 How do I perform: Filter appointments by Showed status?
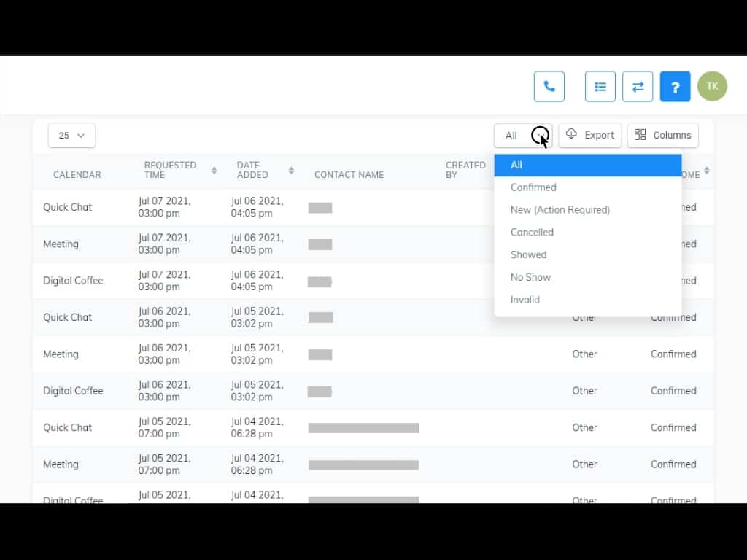[x=528, y=255]
